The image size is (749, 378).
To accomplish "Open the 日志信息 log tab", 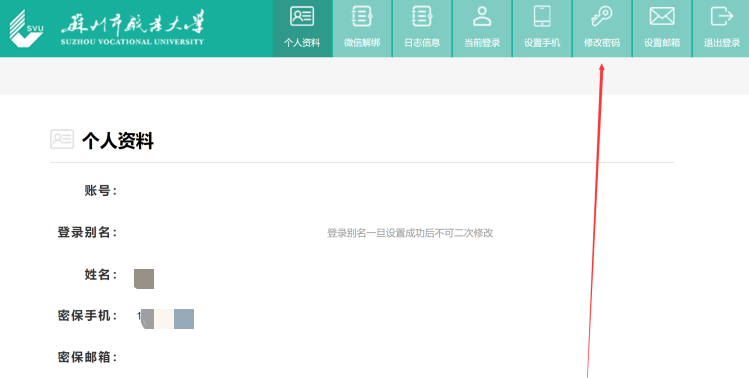I will pos(422,28).
